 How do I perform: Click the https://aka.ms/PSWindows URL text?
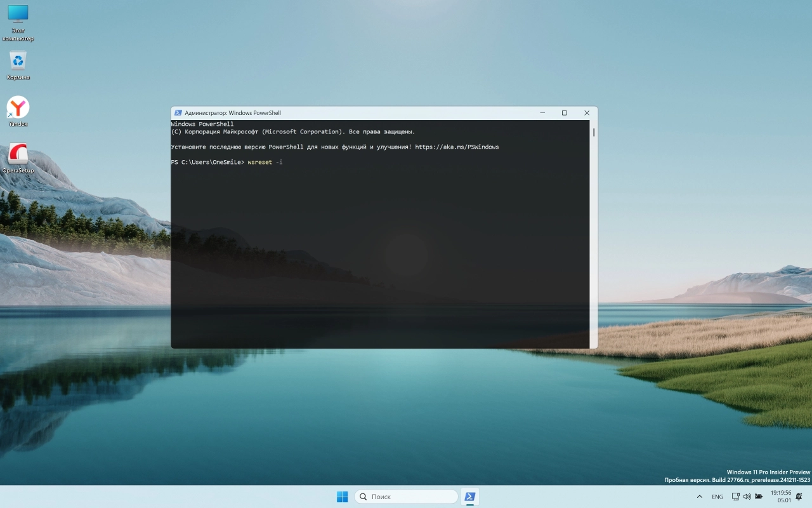click(457, 147)
